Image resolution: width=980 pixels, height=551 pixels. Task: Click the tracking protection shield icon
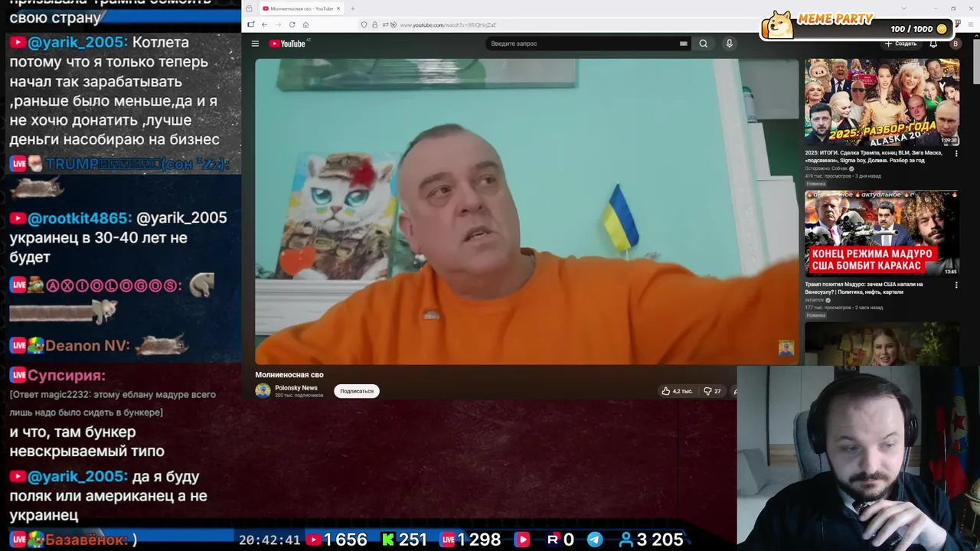point(364,24)
